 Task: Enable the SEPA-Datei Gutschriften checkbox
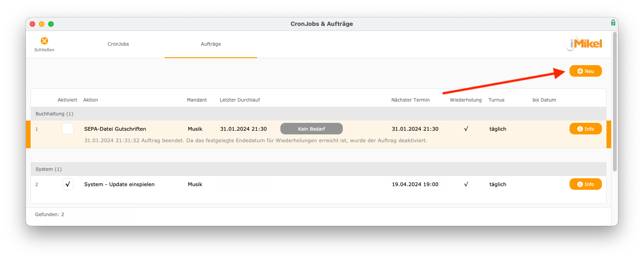click(x=68, y=129)
